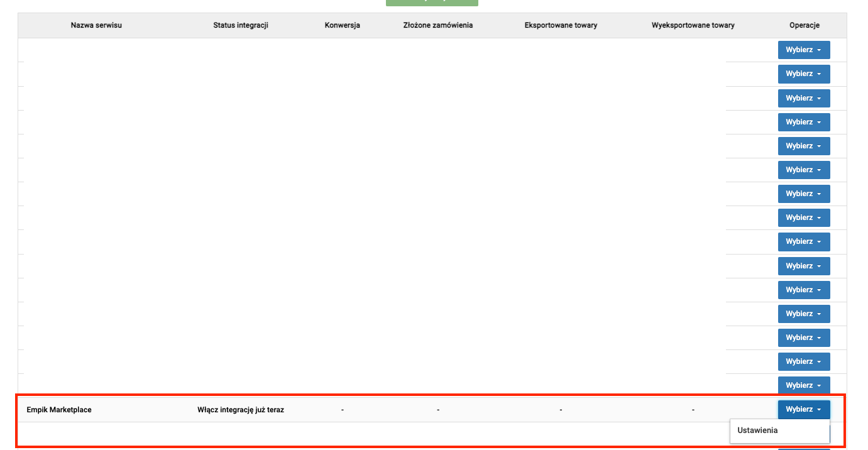Click Empik row's Konwersja dash value
The image size is (868, 450).
[343, 410]
